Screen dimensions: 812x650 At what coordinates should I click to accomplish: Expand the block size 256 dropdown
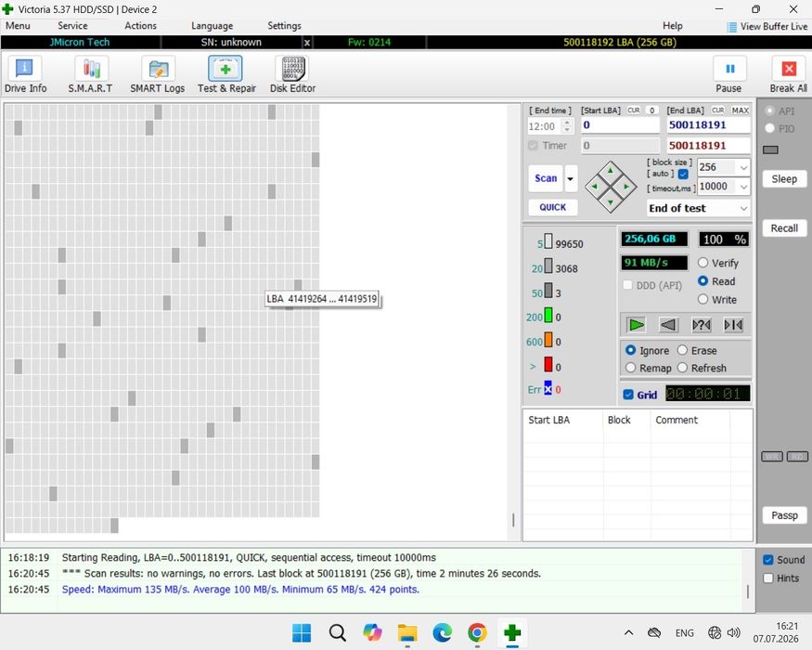pos(743,167)
